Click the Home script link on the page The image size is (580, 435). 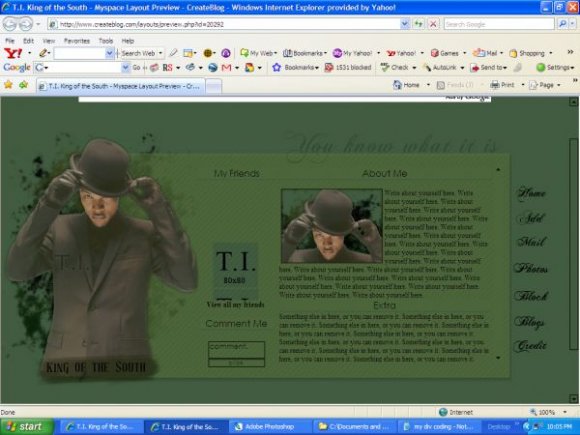tap(531, 193)
